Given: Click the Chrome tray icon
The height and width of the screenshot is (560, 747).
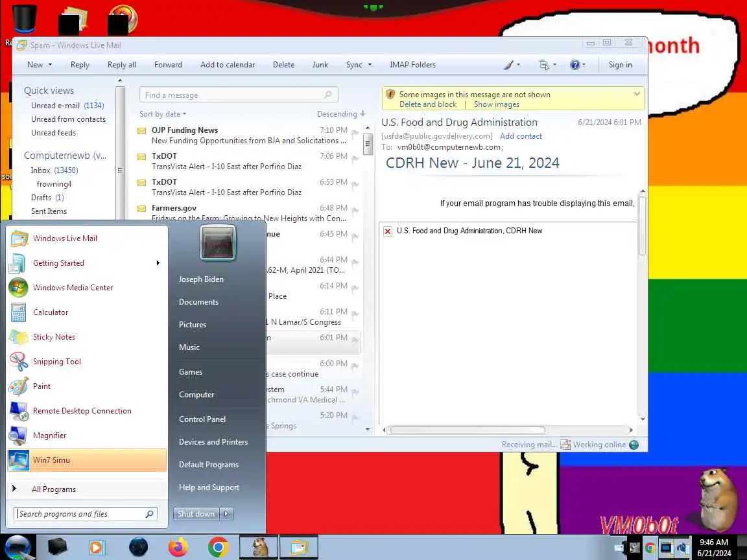Looking at the screenshot, I should pos(650,548).
